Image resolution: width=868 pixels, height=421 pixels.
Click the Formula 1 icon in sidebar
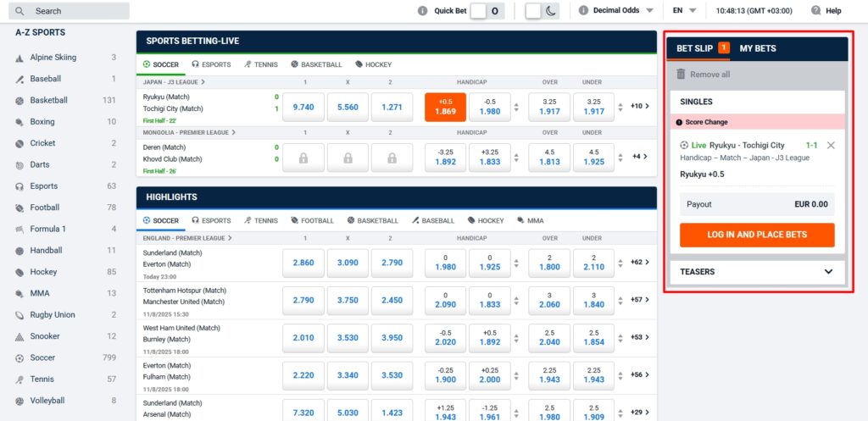coord(19,230)
